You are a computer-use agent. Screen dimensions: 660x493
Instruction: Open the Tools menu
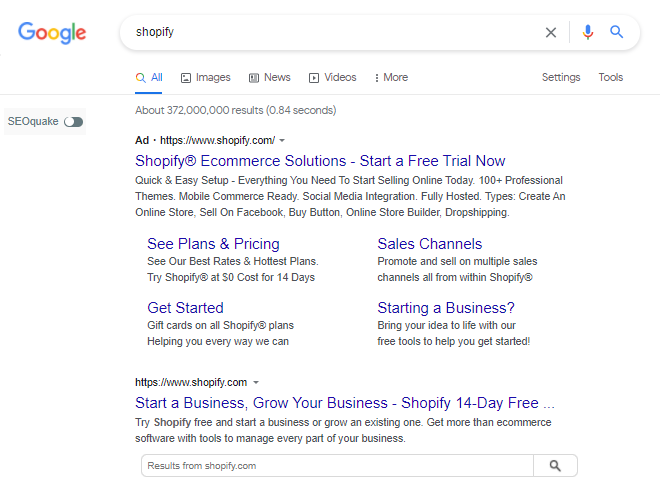(x=610, y=78)
